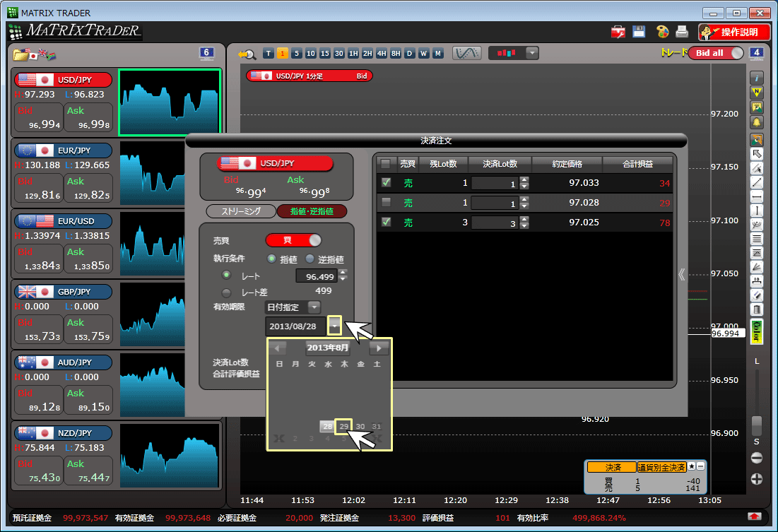
Task: Uncheck the 97.033 position checkbox
Action: (386, 182)
